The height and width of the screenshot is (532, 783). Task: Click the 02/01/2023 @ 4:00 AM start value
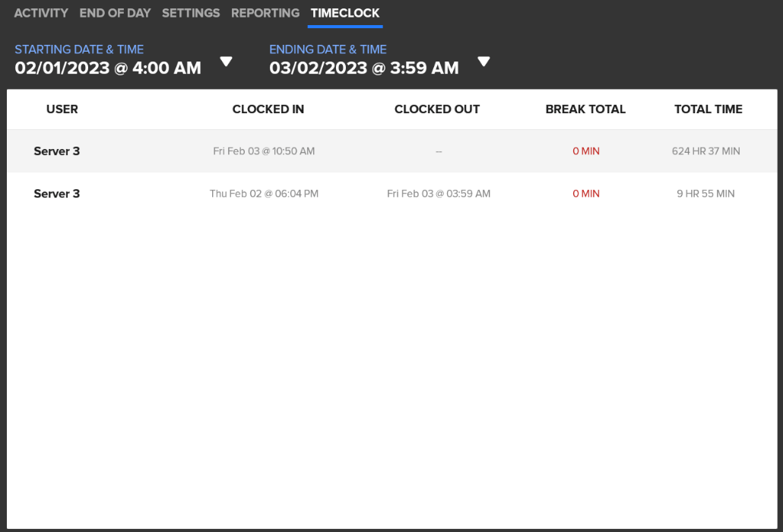click(108, 68)
